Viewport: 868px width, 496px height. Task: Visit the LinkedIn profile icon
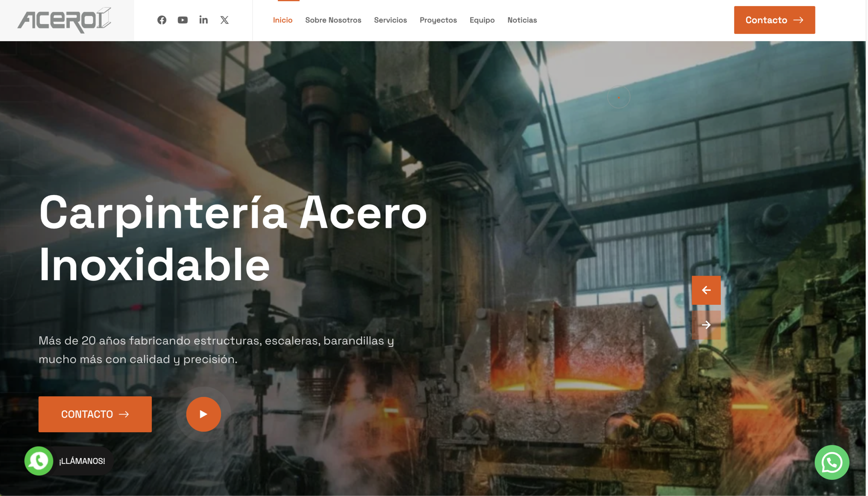pos(203,20)
